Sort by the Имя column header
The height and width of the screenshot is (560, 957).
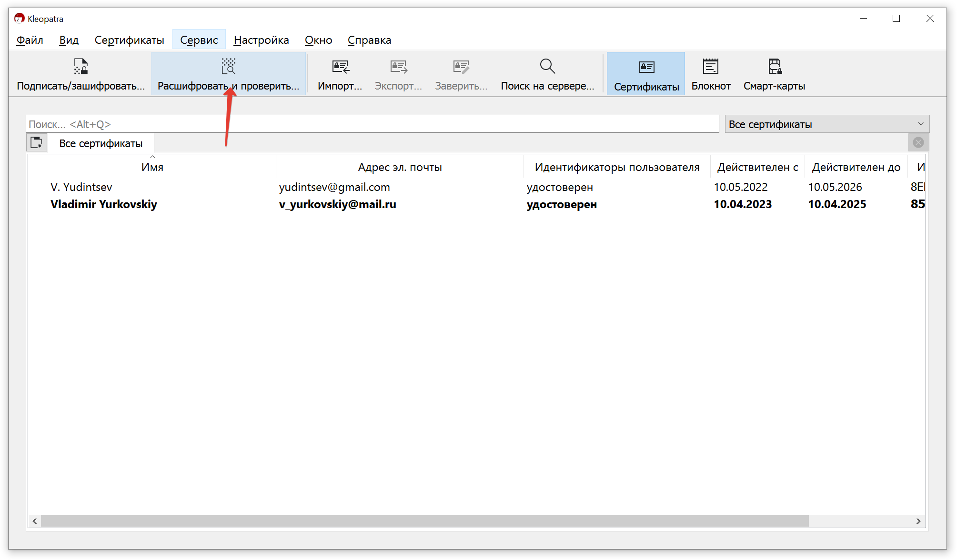click(152, 167)
